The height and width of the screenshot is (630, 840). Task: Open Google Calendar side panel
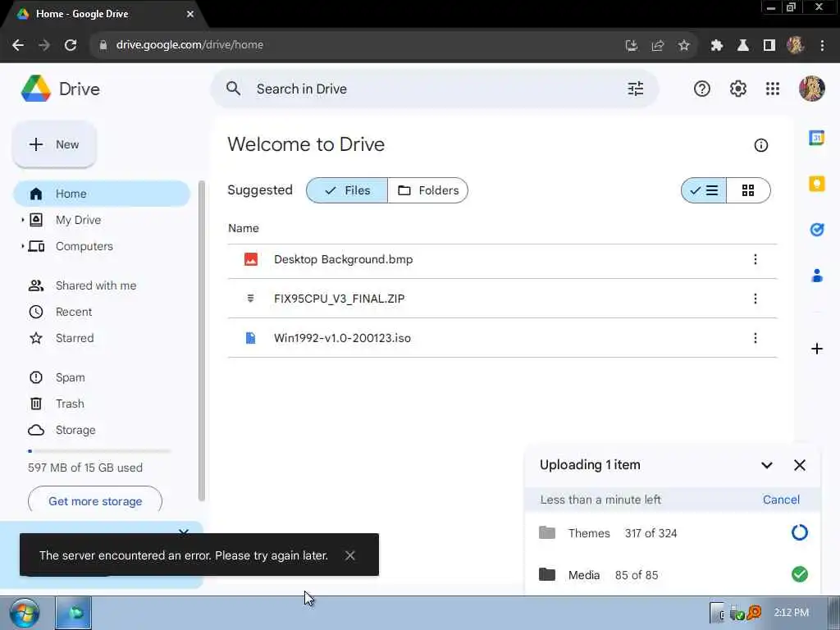click(x=816, y=138)
